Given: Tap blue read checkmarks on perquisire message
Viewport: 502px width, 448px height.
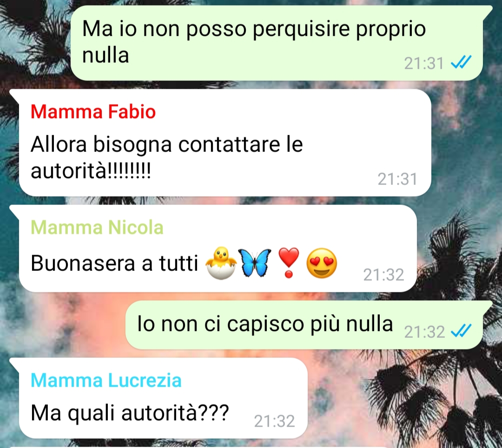Looking at the screenshot, I should [x=461, y=62].
